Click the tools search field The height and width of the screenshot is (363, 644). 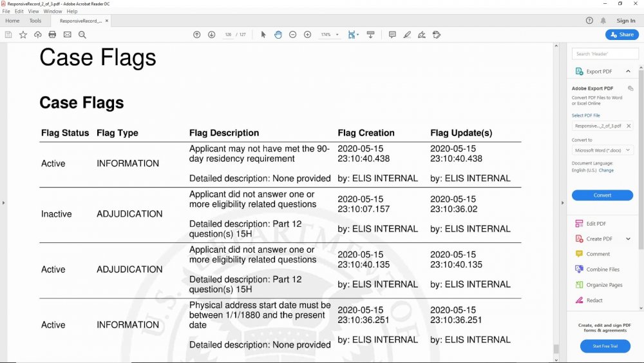click(605, 54)
